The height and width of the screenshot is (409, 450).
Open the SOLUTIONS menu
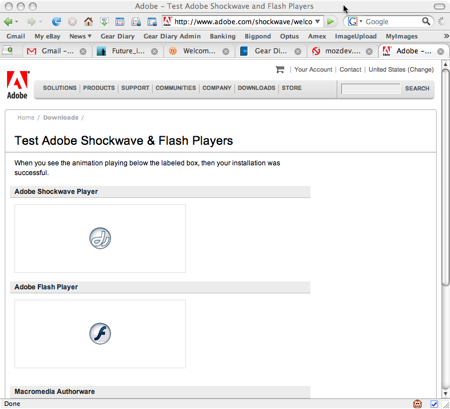coord(60,88)
